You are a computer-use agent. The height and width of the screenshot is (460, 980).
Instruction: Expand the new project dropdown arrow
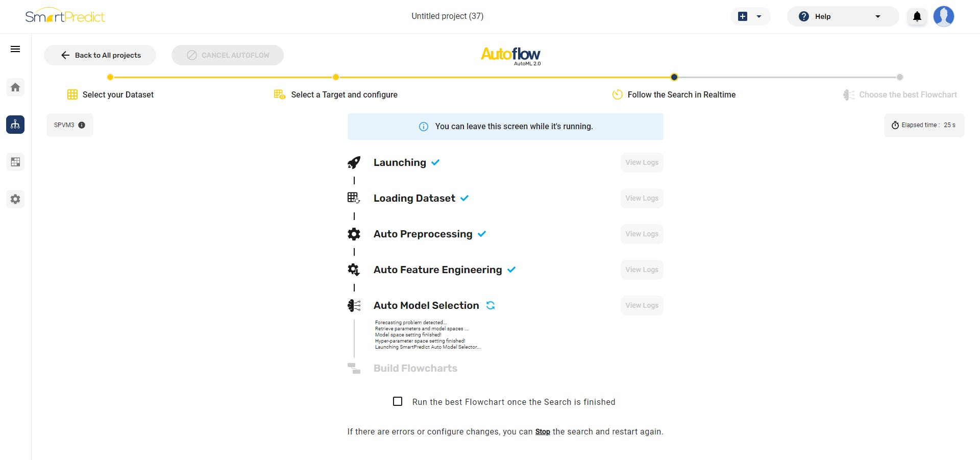(x=759, y=16)
